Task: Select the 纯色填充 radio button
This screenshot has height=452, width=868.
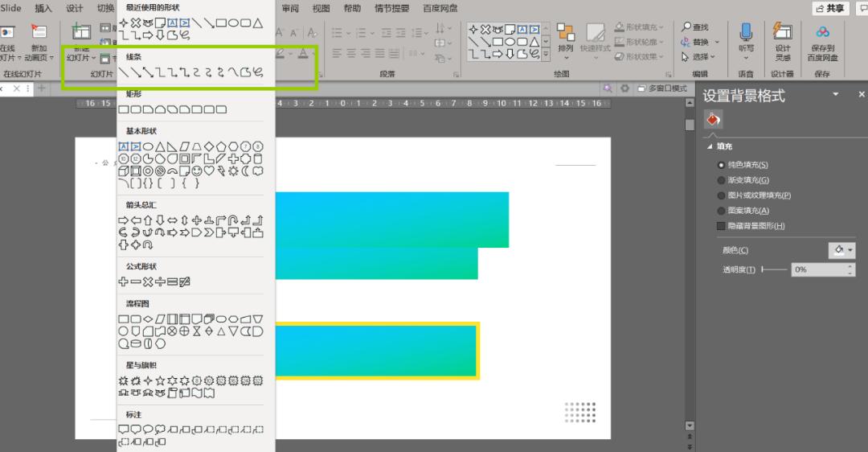Action: pos(721,165)
